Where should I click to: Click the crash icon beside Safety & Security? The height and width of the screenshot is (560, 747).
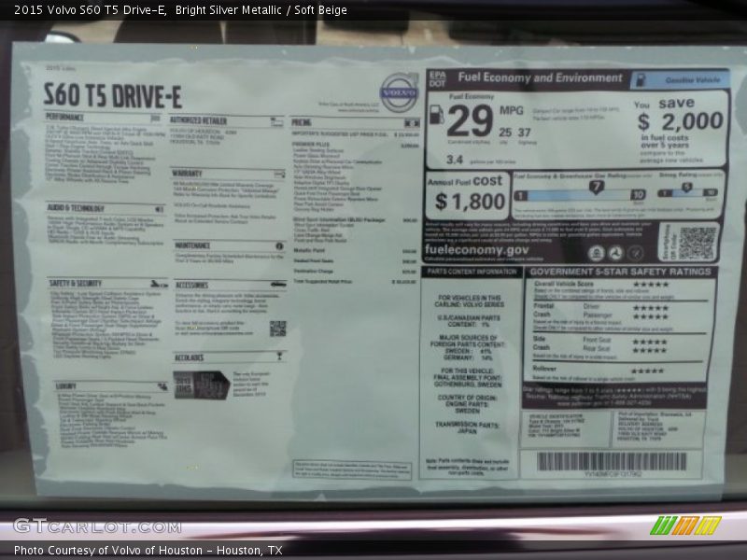(x=159, y=285)
